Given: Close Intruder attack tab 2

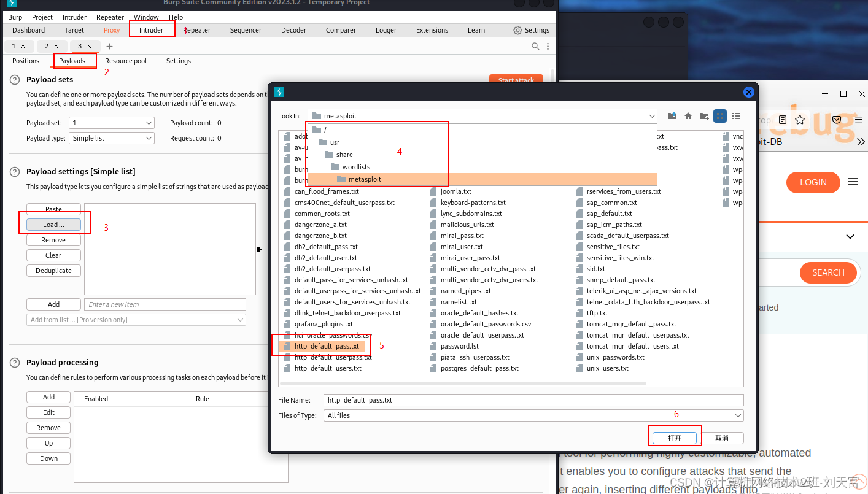Looking at the screenshot, I should coord(56,46).
